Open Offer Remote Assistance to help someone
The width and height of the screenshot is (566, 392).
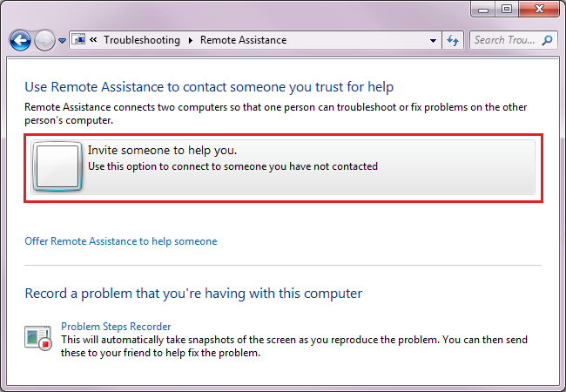coord(120,241)
